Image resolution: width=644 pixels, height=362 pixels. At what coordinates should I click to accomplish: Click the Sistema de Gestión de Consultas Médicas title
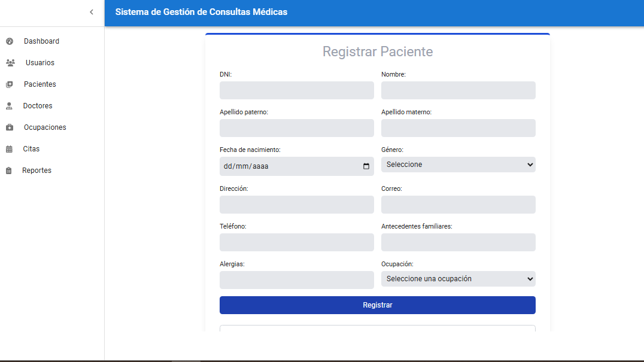[201, 12]
